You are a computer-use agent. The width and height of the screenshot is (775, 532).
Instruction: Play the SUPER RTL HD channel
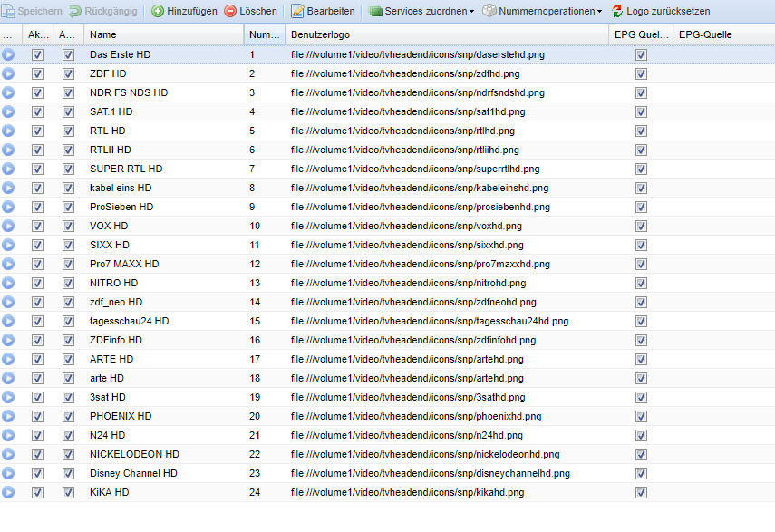click(x=8, y=169)
